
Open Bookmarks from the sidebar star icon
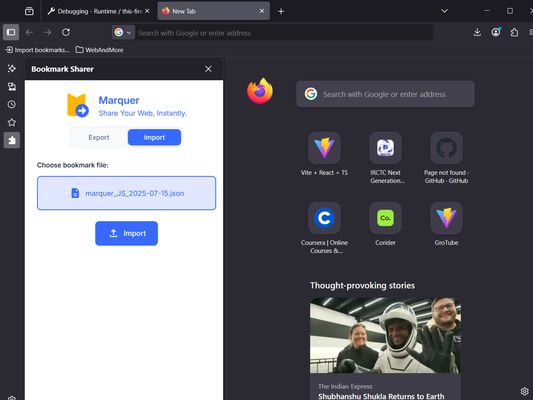click(x=12, y=122)
